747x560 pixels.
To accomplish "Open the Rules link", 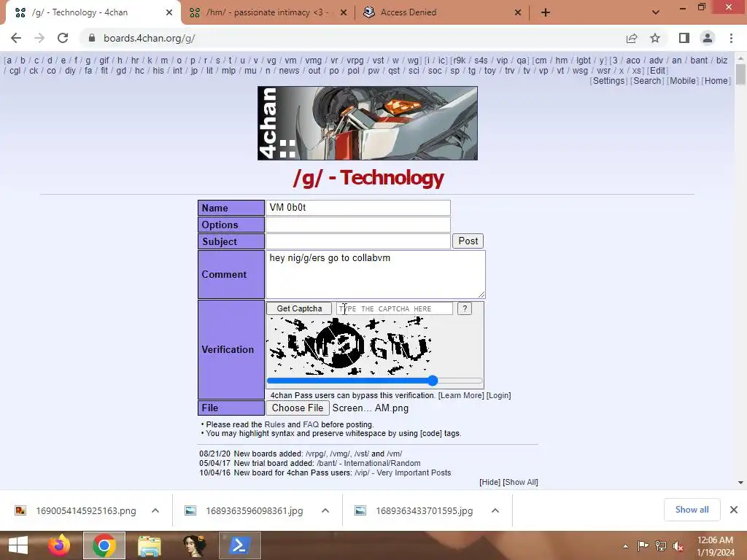I will pyautogui.click(x=274, y=424).
